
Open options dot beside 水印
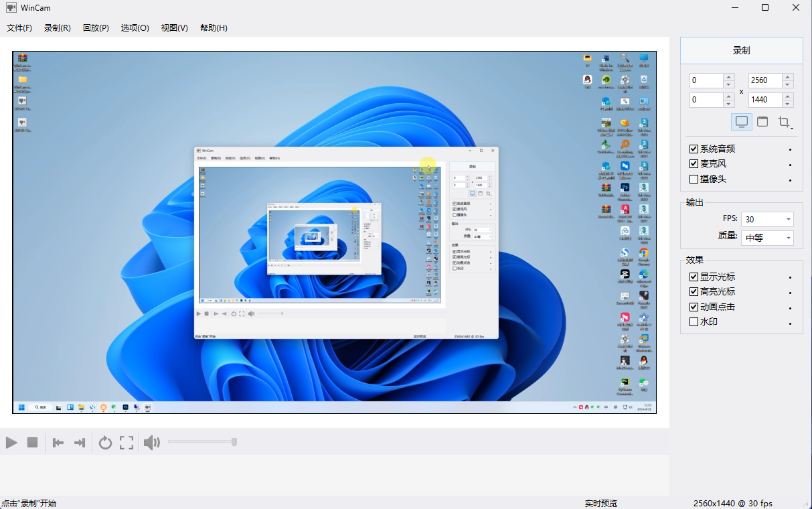point(791,323)
